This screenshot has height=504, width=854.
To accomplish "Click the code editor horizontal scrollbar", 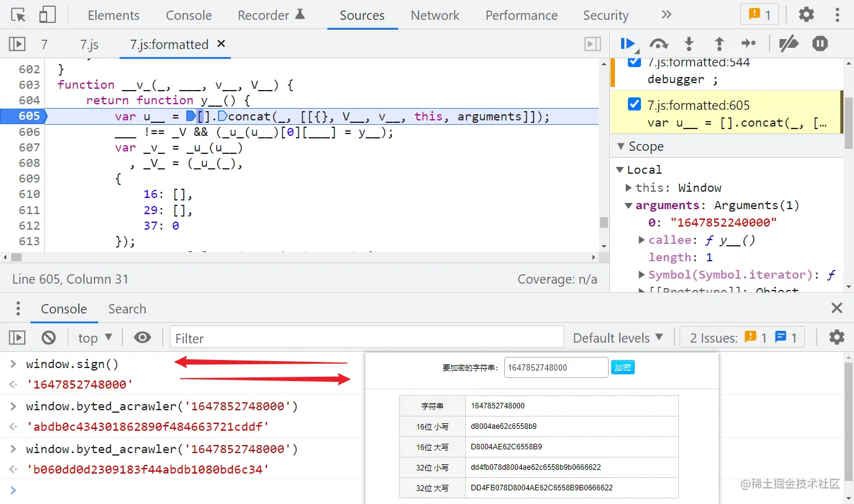I will [16, 257].
